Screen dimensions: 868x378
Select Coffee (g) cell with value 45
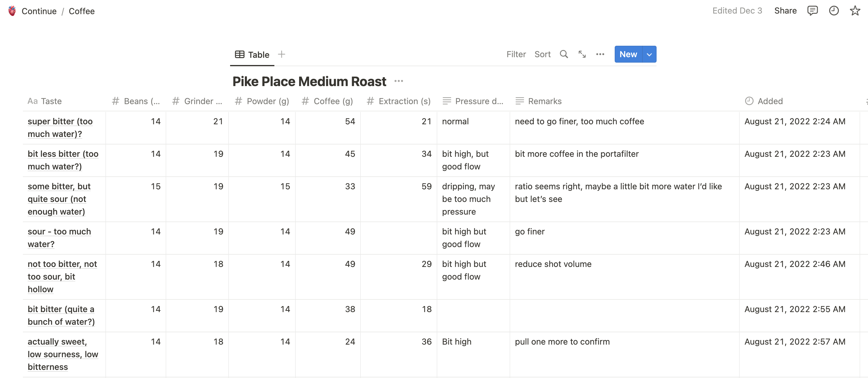pyautogui.click(x=328, y=160)
